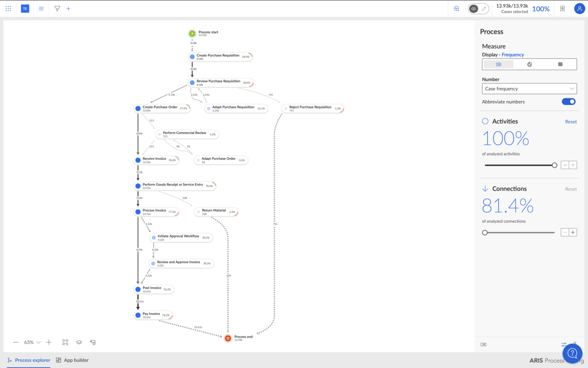The image size is (588, 368).
Task: Select the eye view mode toggle
Action: coord(473,8)
